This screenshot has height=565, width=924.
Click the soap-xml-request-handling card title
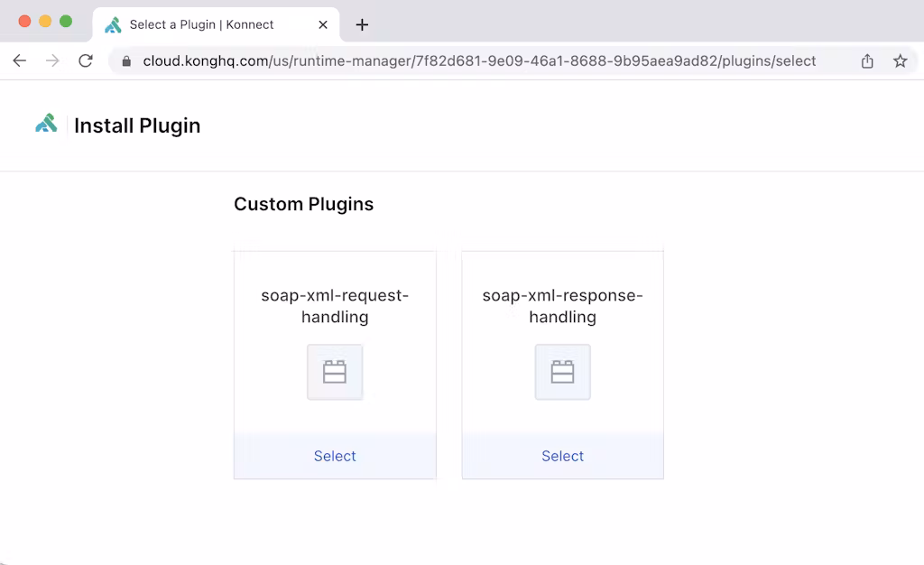click(x=335, y=306)
